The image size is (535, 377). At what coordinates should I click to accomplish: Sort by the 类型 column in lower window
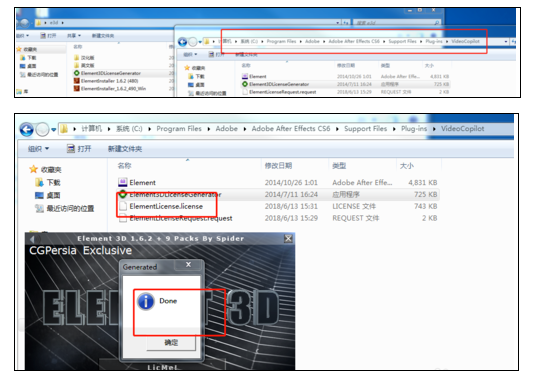pos(339,166)
